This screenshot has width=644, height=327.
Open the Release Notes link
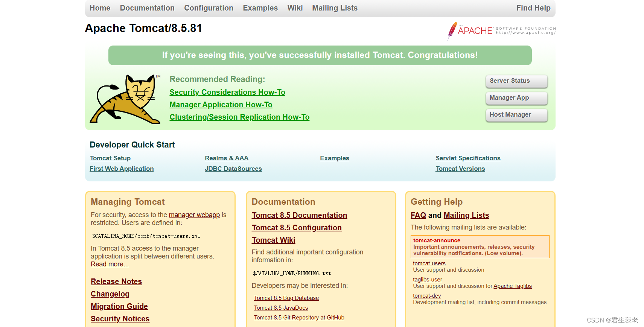pyautogui.click(x=116, y=281)
